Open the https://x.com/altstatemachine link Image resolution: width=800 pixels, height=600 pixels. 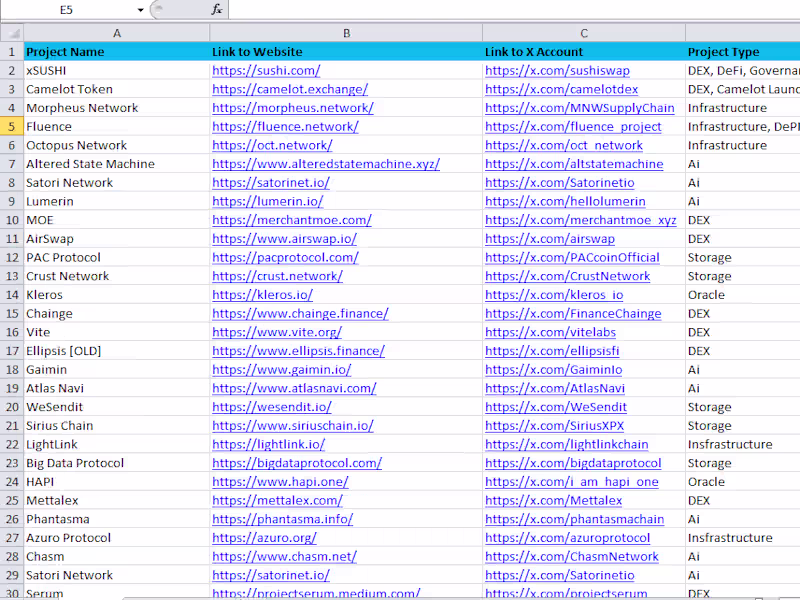coord(574,164)
